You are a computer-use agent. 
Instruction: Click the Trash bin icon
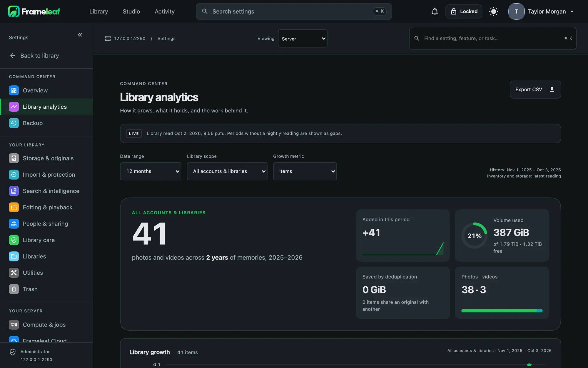tap(14, 289)
